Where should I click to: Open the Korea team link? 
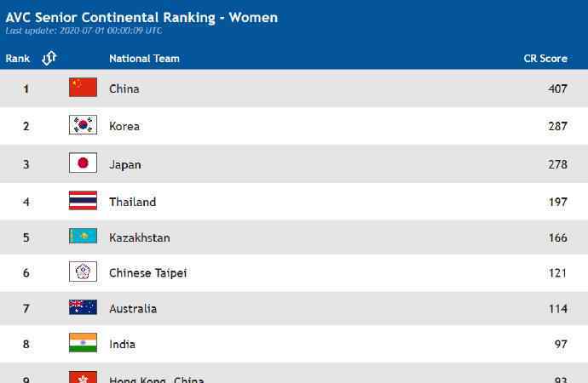point(124,126)
